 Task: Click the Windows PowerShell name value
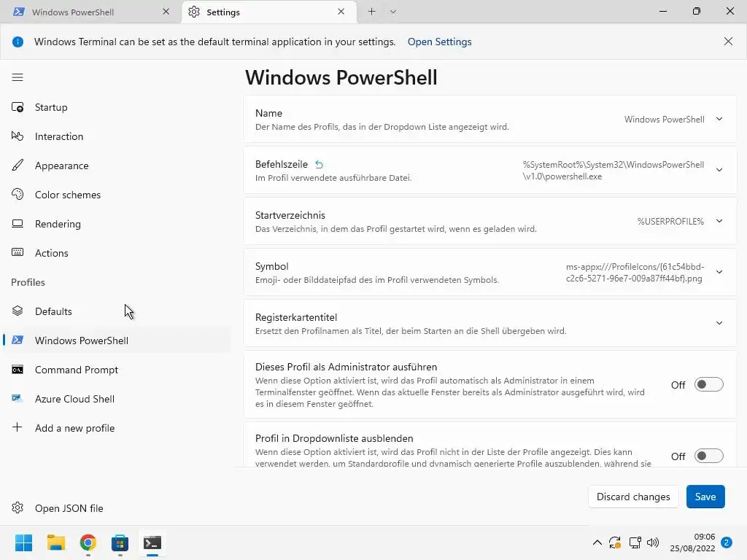pos(664,120)
